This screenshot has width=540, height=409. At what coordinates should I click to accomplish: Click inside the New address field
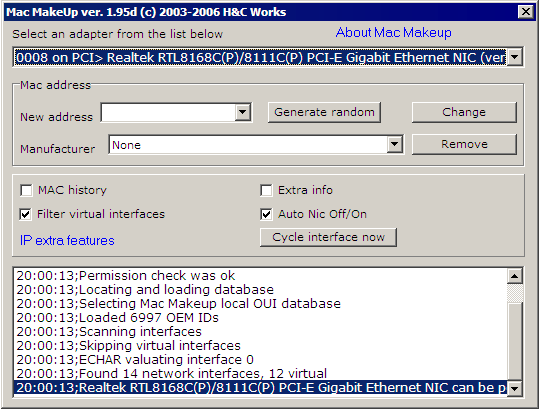coord(168,112)
